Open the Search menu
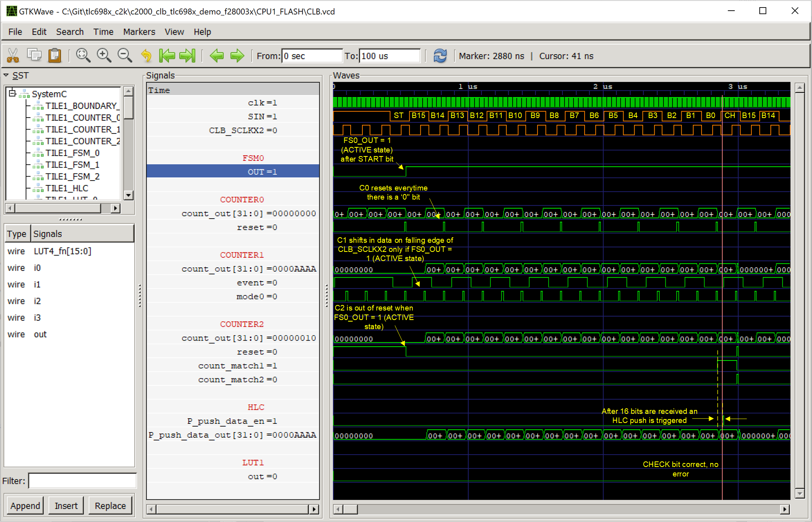812x522 pixels. 70,32
